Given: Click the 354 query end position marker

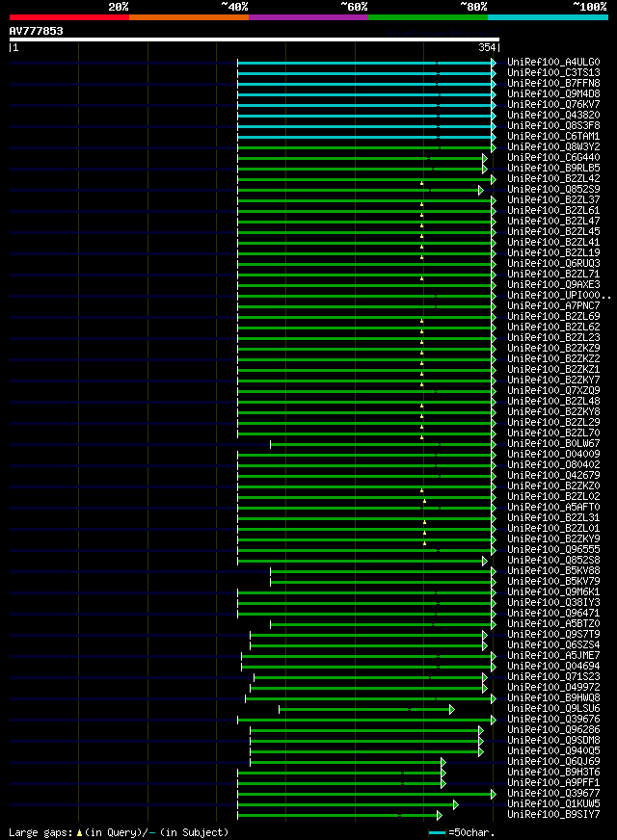Looking at the screenshot, I should pyautogui.click(x=487, y=47).
